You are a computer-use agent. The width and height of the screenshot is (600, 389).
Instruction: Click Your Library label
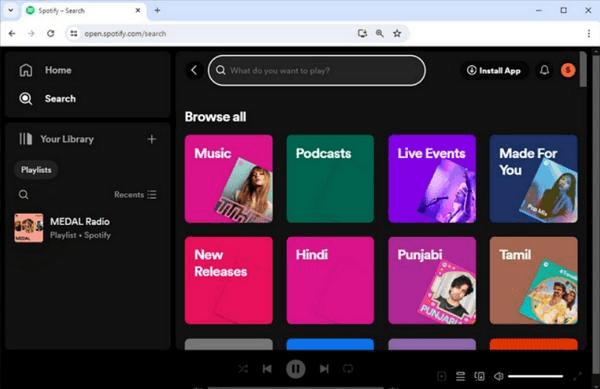(x=67, y=139)
